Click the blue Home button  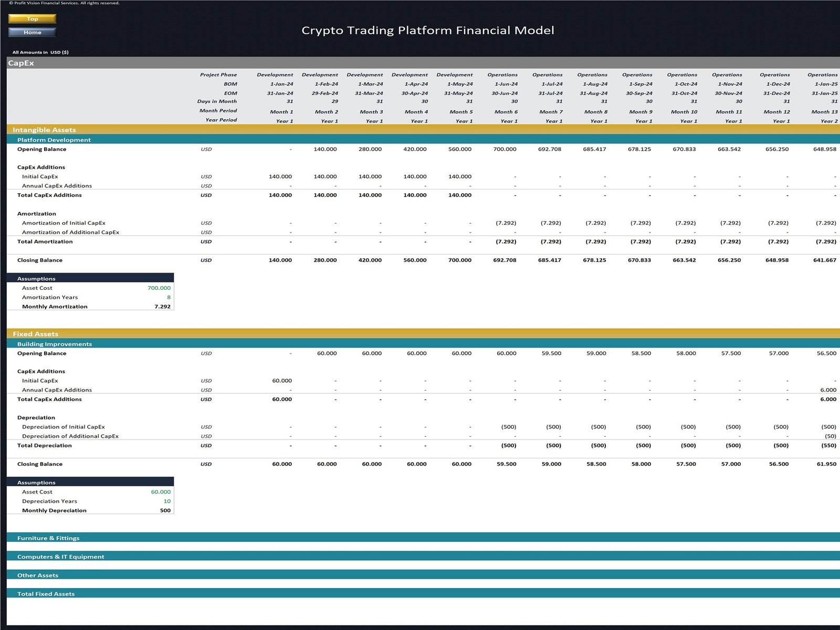pos(32,33)
